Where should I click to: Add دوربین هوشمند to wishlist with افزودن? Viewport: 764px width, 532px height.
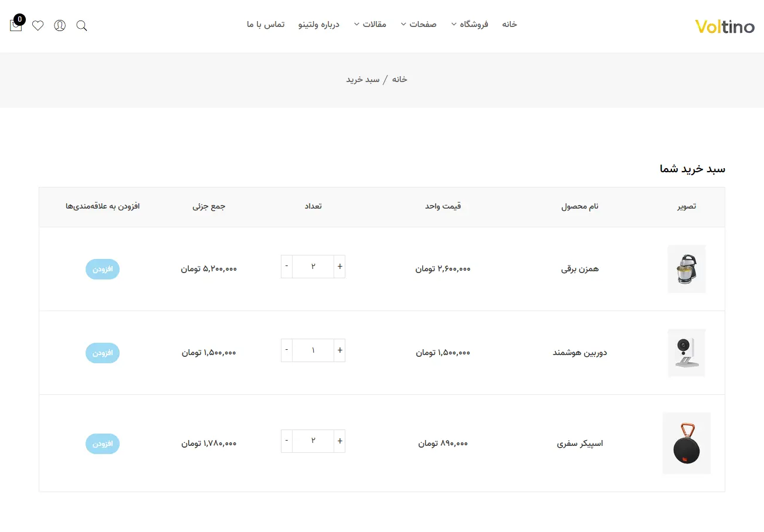point(103,353)
